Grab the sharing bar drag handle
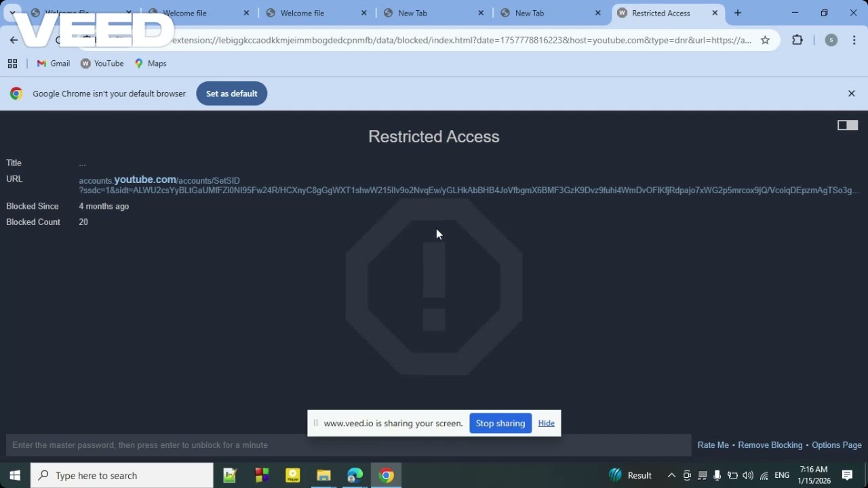868x488 pixels. [315, 424]
